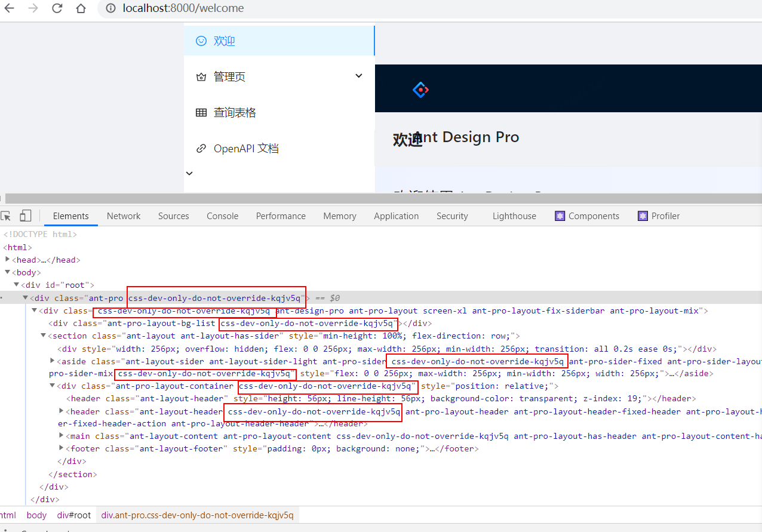This screenshot has width=762, height=532.
Task: Click the crown icon beside 管理页
Action: pos(201,76)
